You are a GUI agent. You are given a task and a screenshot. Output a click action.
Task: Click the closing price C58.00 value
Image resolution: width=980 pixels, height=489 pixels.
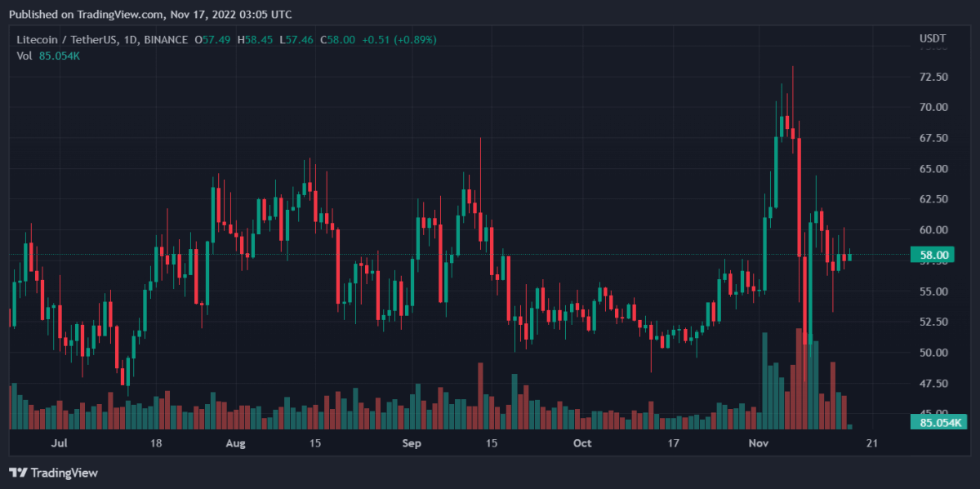coord(337,39)
